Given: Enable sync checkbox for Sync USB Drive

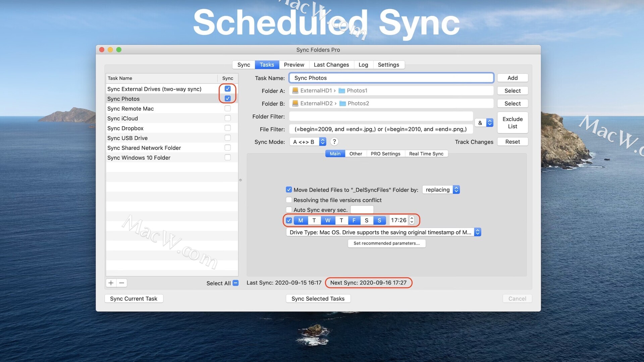Looking at the screenshot, I should click(227, 138).
